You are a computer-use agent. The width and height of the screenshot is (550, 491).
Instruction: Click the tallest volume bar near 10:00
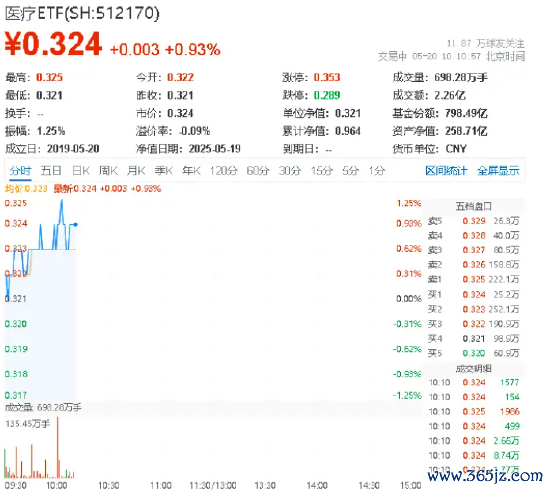58,448
